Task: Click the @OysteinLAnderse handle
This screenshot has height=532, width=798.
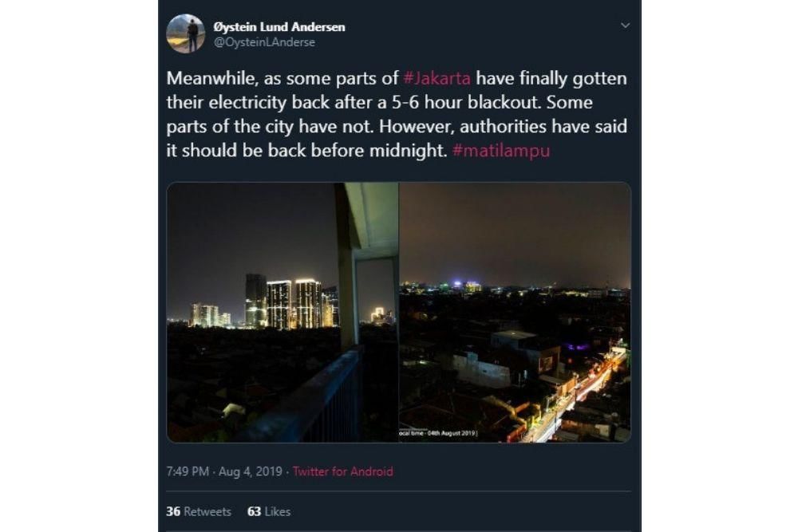Action: [x=263, y=42]
